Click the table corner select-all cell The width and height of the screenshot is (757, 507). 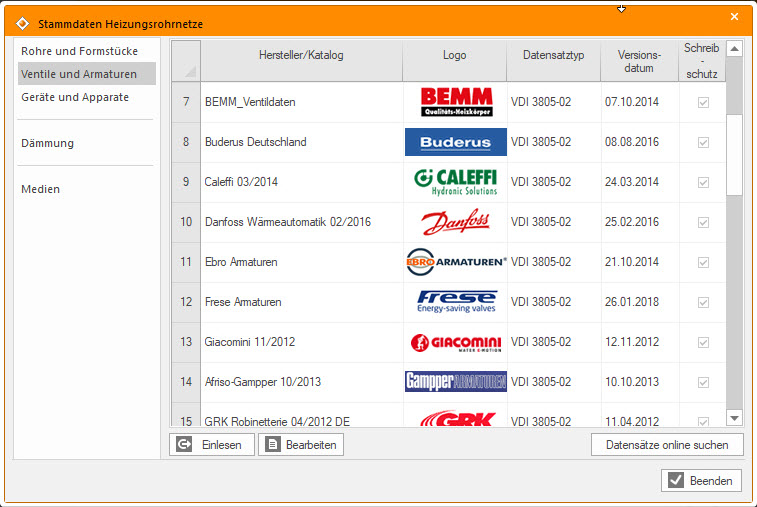click(x=186, y=61)
